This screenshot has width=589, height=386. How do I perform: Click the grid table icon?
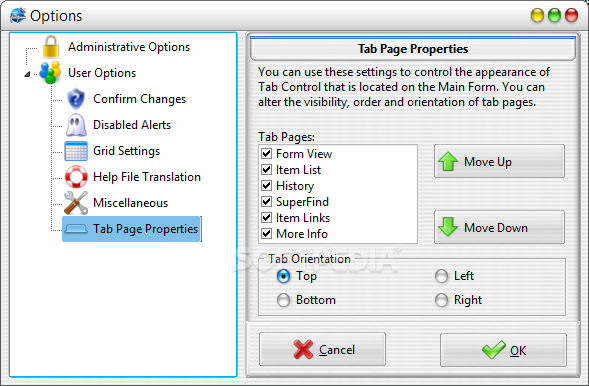click(x=76, y=151)
